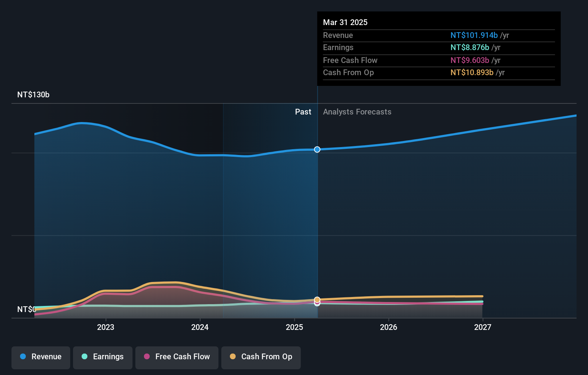Click the 2027 x-axis label
588x375 pixels.
click(x=483, y=327)
